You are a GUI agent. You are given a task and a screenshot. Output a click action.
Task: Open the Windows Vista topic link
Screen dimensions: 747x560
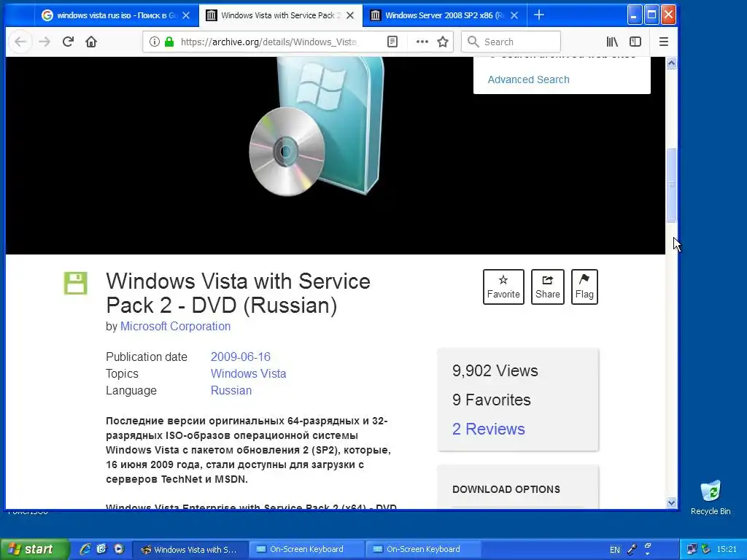pyautogui.click(x=248, y=373)
